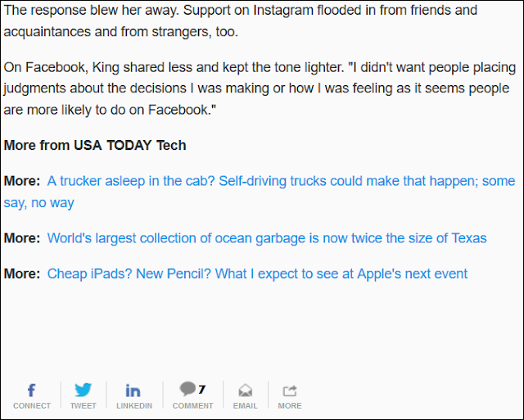The width and height of the screenshot is (524, 420).
Task: Click the LINKEDIN text label
Action: (134, 405)
